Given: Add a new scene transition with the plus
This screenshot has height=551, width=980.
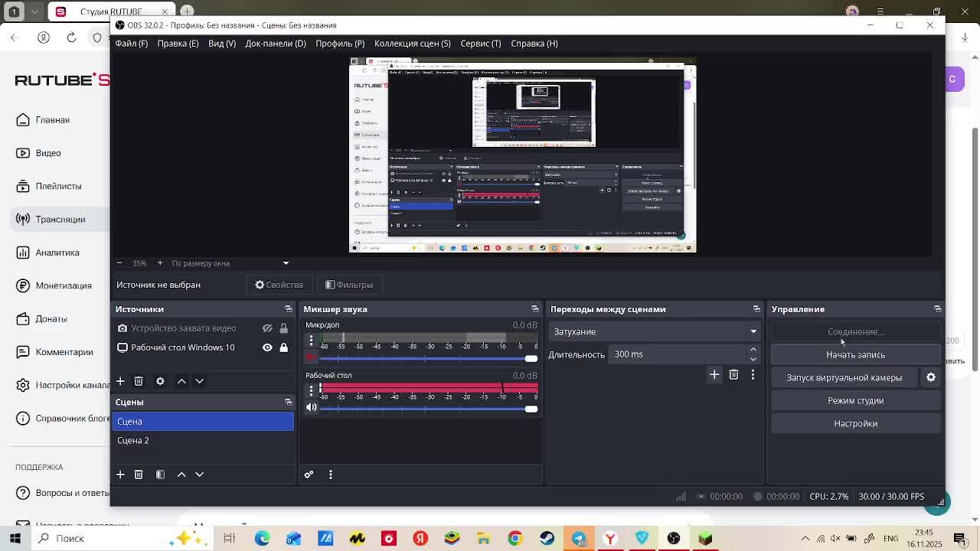Looking at the screenshot, I should [714, 374].
